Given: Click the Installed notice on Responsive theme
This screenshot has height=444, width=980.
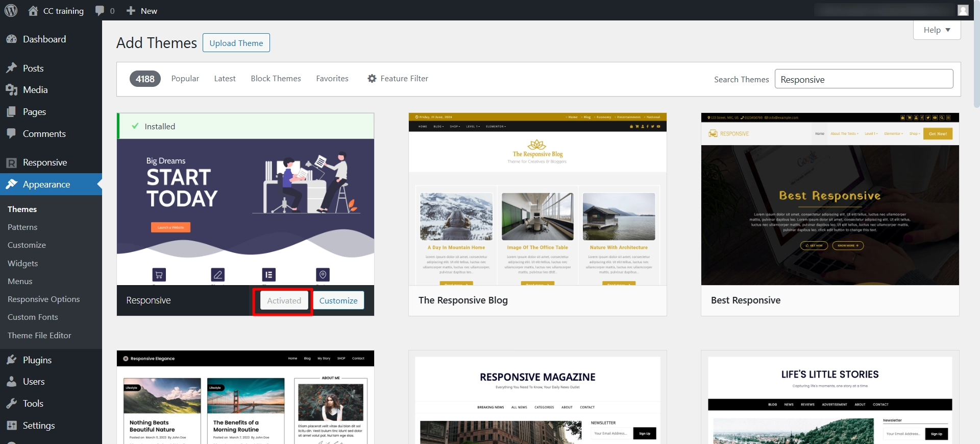Looking at the screenshot, I should tap(246, 126).
